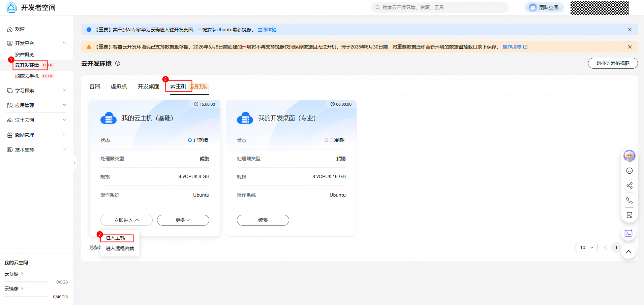Collapse the left sidebar handle

[x=75, y=163]
